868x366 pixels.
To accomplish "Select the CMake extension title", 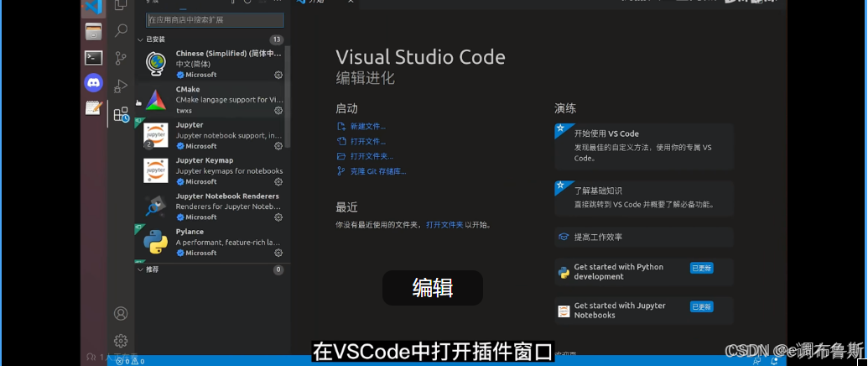I will [x=188, y=89].
